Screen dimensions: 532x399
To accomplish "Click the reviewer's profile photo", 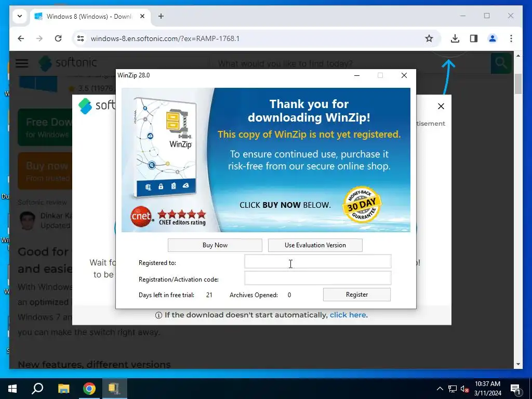I will [x=27, y=220].
